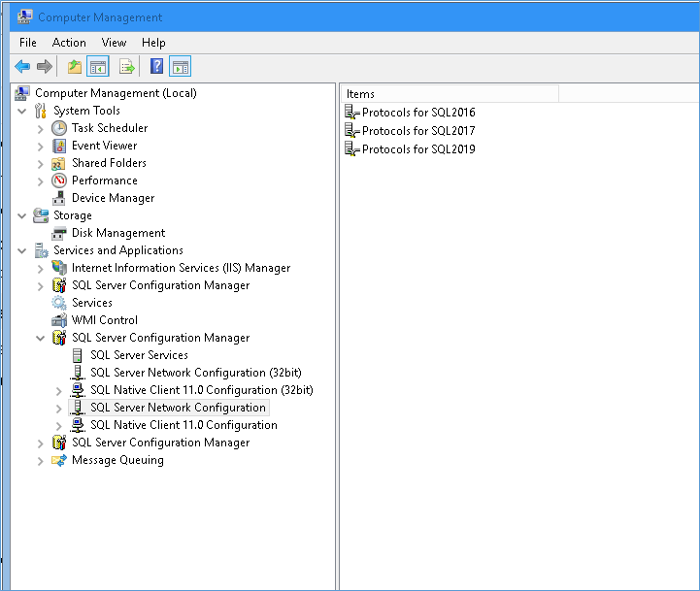Open the Action menu

click(69, 43)
